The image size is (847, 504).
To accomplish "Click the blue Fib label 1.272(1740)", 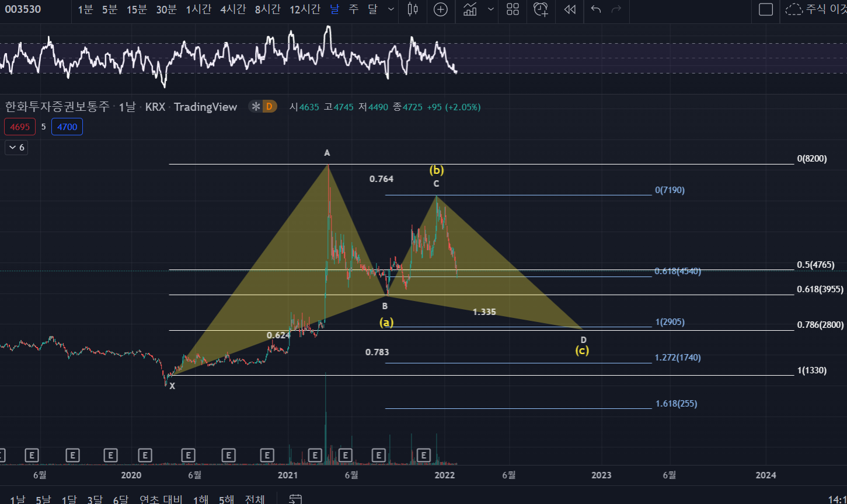I will [678, 358].
